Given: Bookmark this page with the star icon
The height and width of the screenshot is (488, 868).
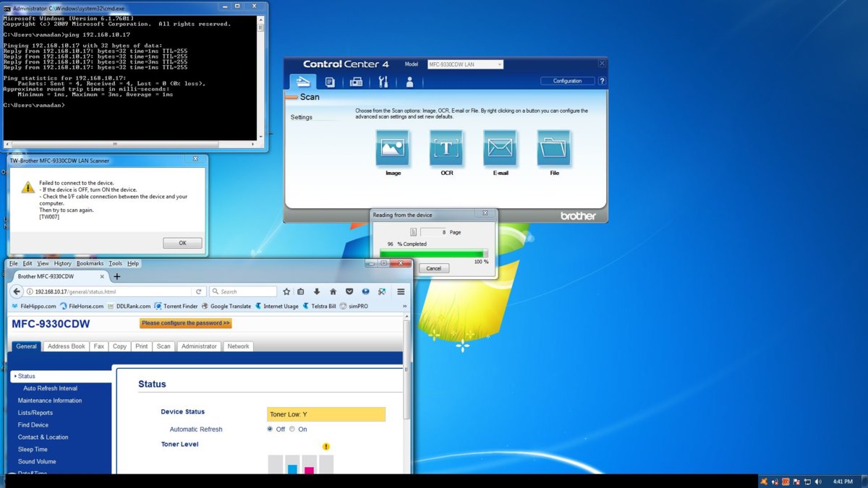Looking at the screenshot, I should point(286,291).
